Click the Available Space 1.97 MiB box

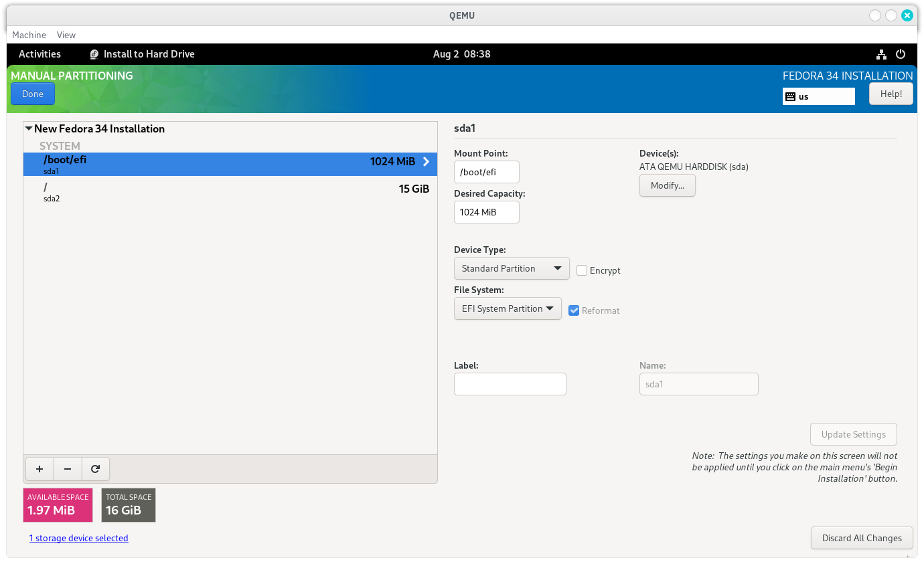tap(58, 505)
